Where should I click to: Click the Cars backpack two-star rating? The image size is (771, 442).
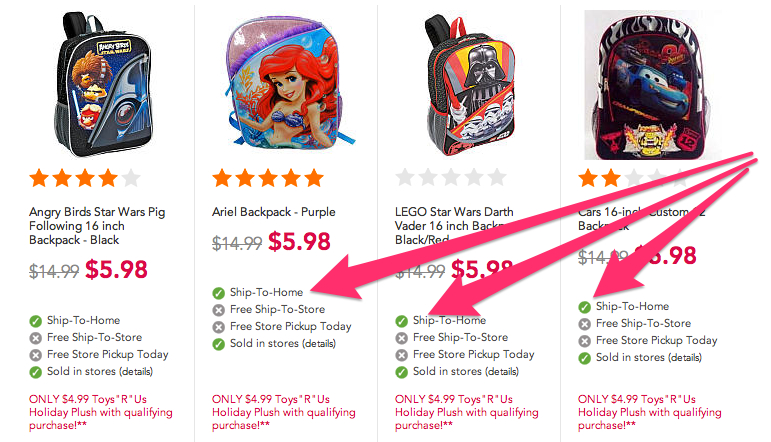(634, 179)
